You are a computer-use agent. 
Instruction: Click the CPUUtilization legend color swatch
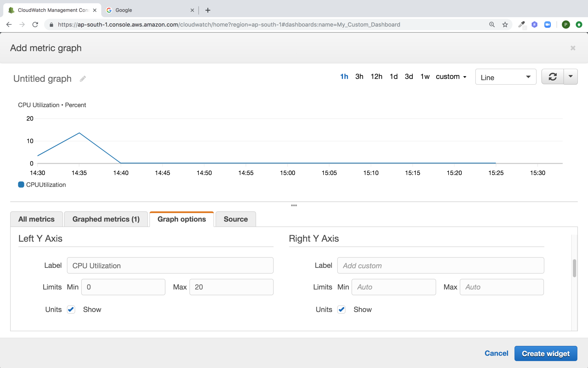coord(21,185)
